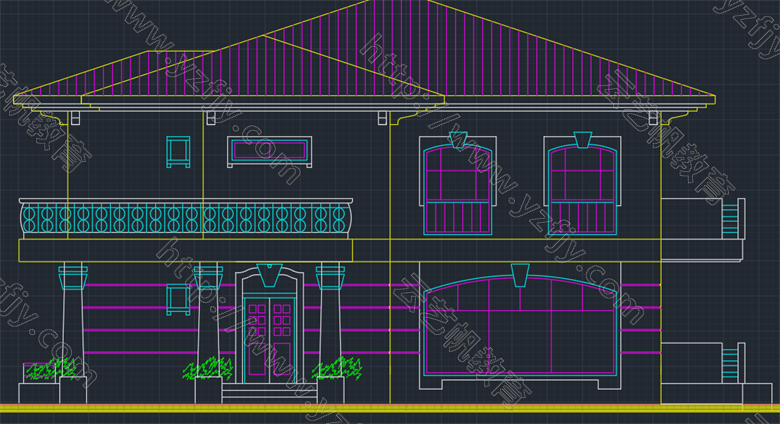Viewport: 780px width, 424px height.
Task: Click the upper cyan side staircase
Action: point(729,218)
